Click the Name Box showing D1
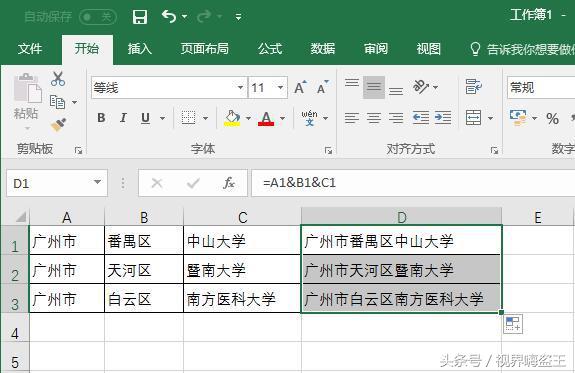575x373 pixels. 57,183
